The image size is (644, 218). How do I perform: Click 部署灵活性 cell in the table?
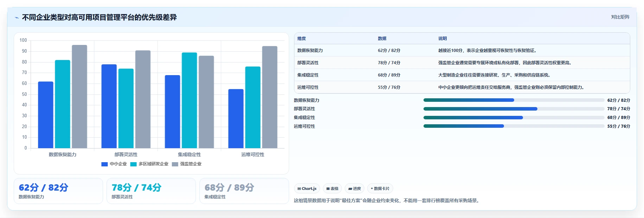(x=308, y=63)
